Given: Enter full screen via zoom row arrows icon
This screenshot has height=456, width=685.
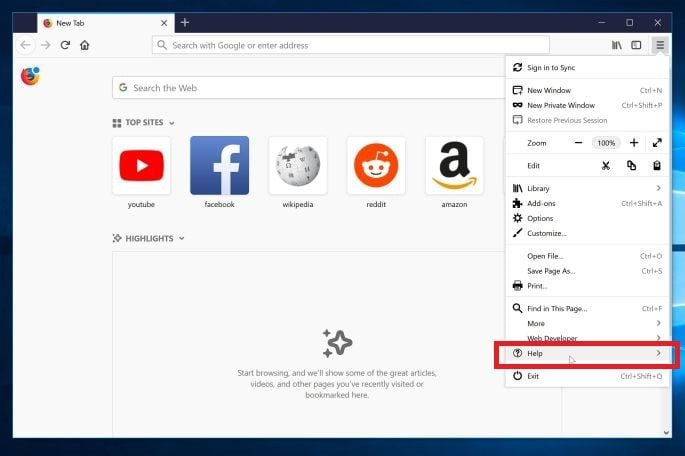Looking at the screenshot, I should 657,143.
